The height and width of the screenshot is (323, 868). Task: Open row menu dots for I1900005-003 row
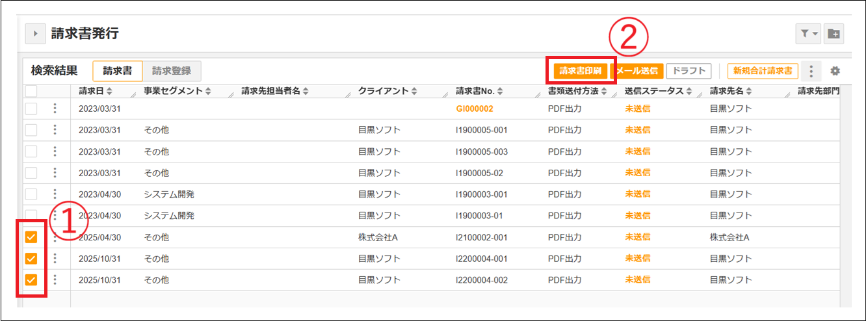tap(55, 151)
